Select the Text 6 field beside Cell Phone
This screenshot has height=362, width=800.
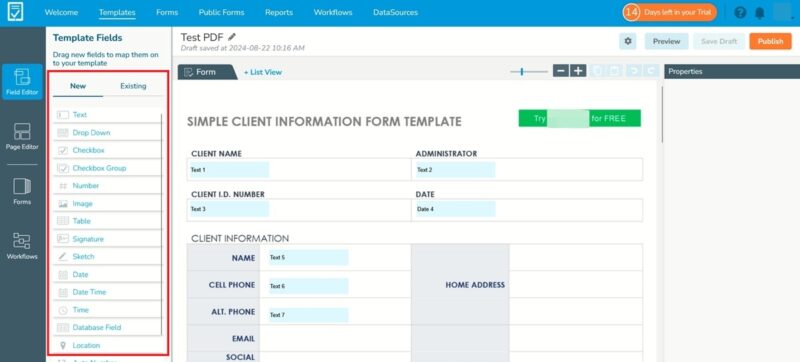click(x=308, y=286)
